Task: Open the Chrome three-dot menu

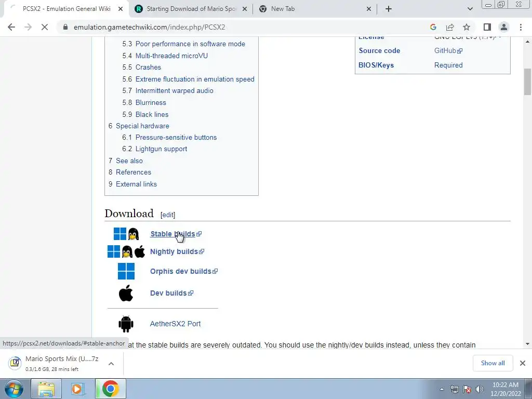Action: pyautogui.click(x=521, y=27)
